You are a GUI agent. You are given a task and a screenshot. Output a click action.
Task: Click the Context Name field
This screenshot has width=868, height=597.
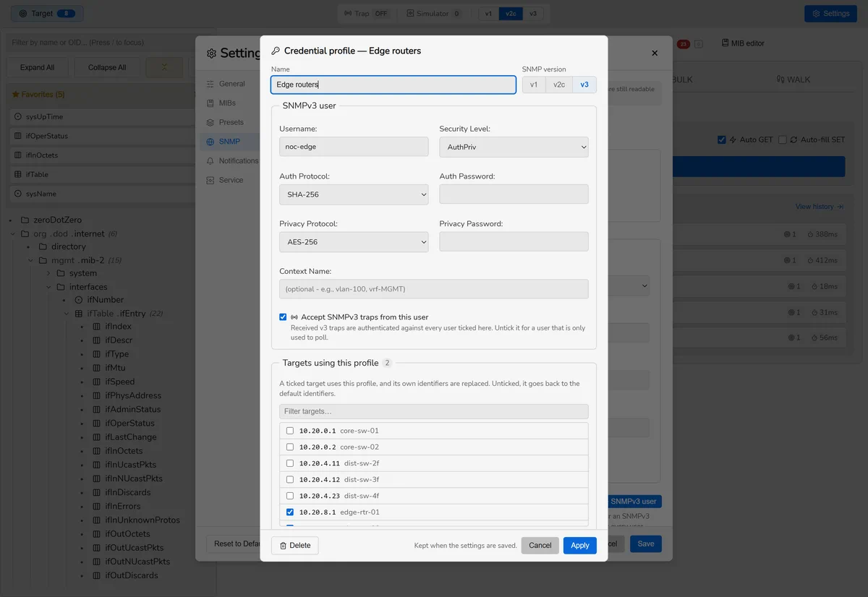click(x=434, y=289)
